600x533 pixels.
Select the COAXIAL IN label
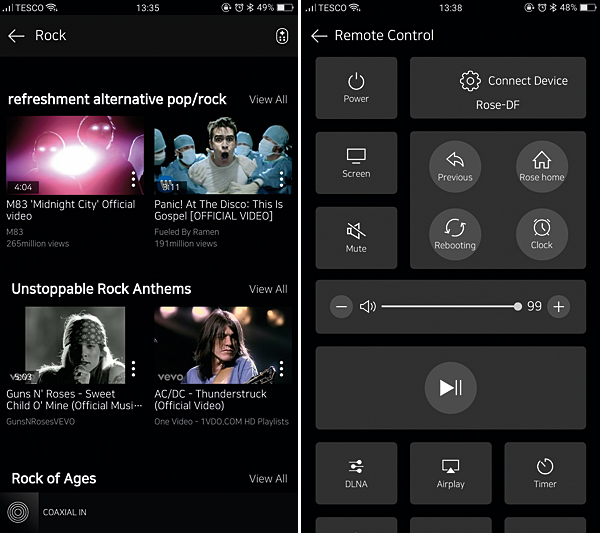(x=64, y=512)
